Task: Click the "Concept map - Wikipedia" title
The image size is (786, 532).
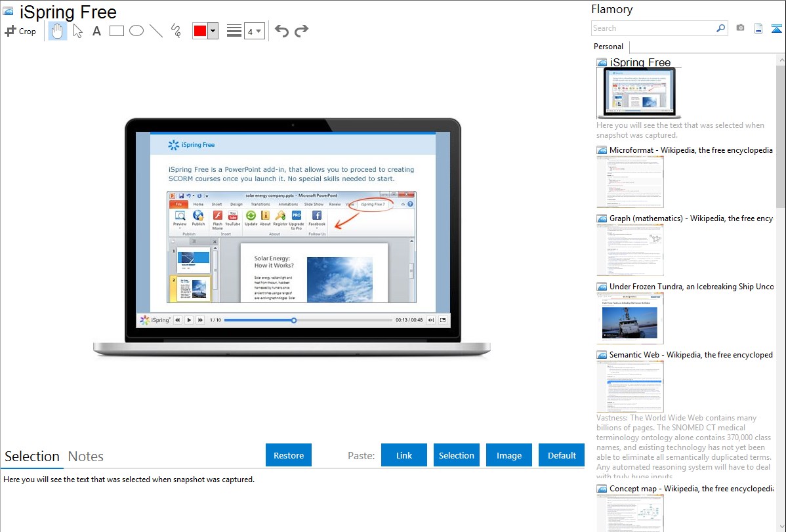Action: [692, 488]
